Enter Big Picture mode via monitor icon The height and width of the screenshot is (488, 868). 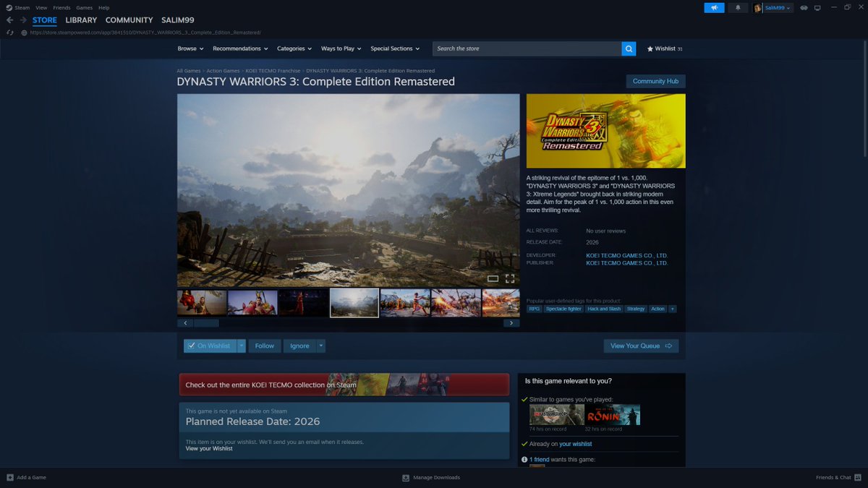(x=817, y=8)
